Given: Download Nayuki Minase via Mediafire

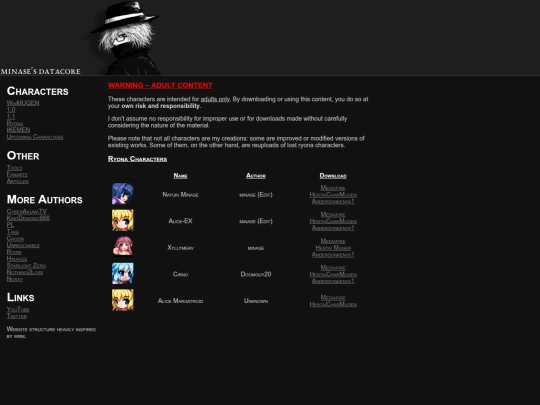Looking at the screenshot, I should pos(333,188).
